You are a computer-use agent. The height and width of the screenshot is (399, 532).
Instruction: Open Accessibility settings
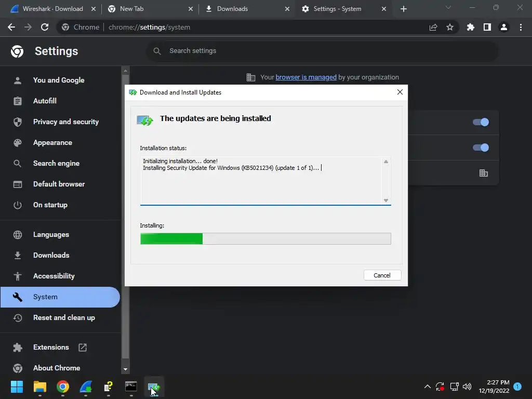point(54,276)
